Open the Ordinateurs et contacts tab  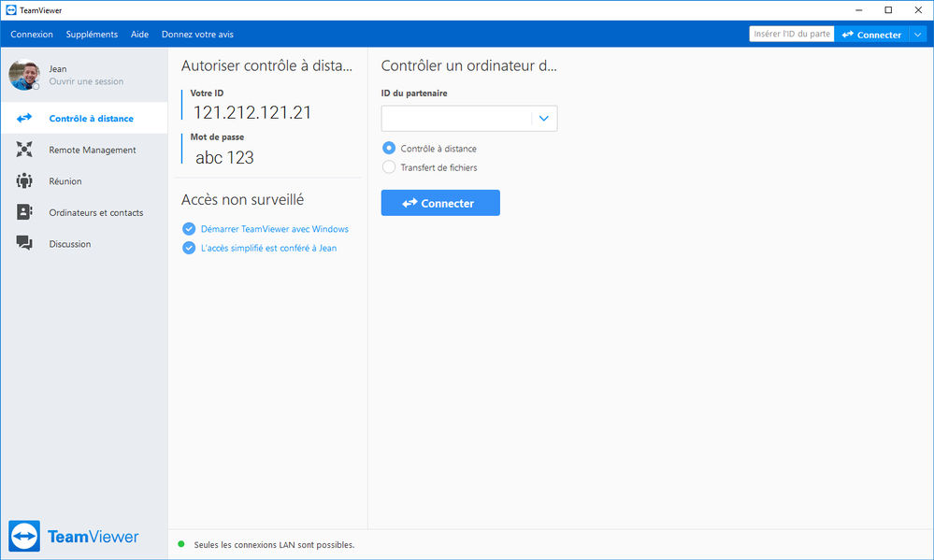point(84,212)
